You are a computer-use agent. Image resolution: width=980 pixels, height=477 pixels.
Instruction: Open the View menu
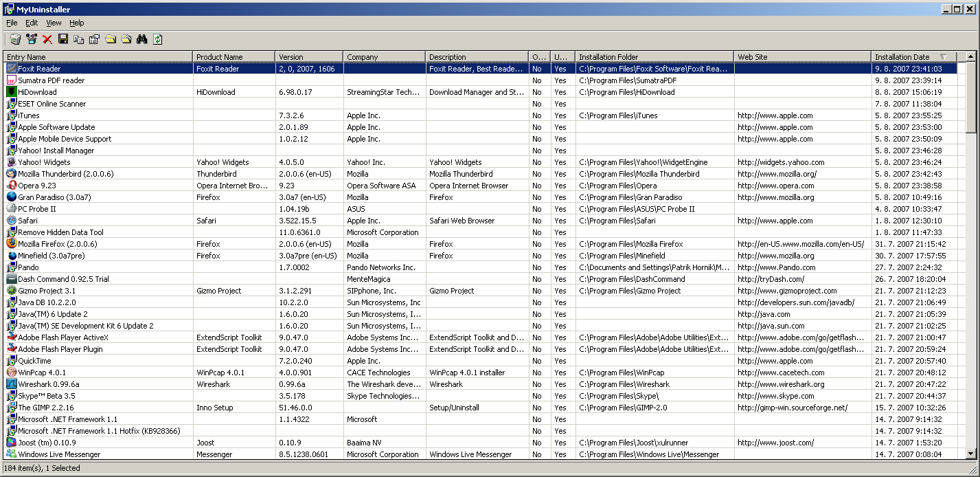pos(54,23)
